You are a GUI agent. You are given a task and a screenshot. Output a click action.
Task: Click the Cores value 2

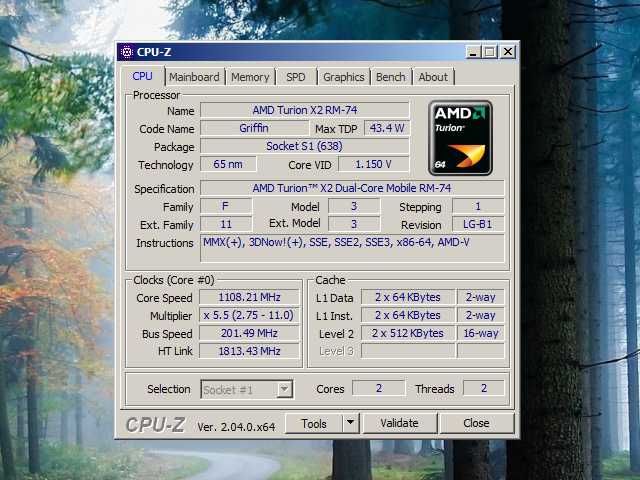[379, 388]
